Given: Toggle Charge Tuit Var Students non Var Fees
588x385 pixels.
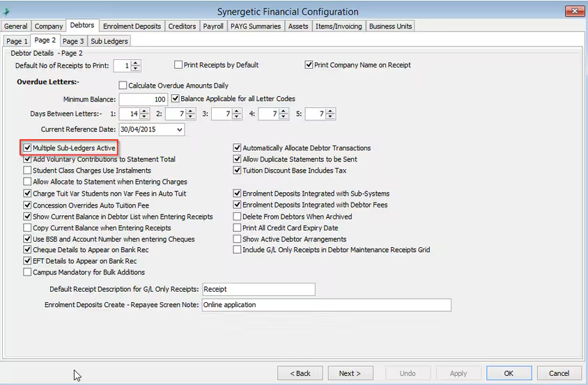Looking at the screenshot, I should (x=27, y=194).
